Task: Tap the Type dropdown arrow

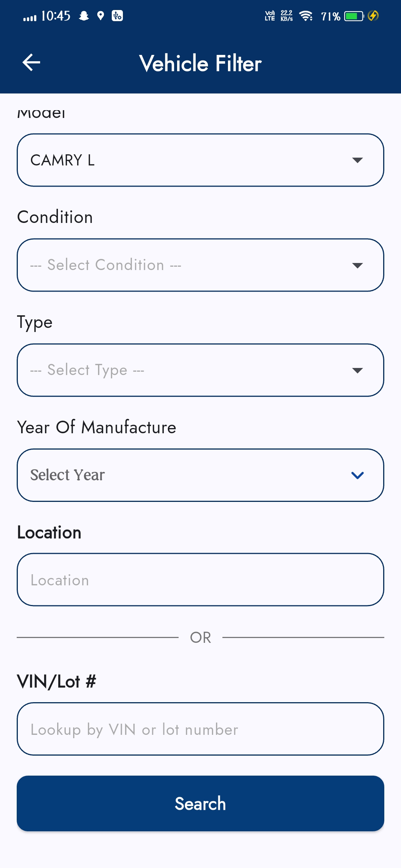Action: coord(357,370)
